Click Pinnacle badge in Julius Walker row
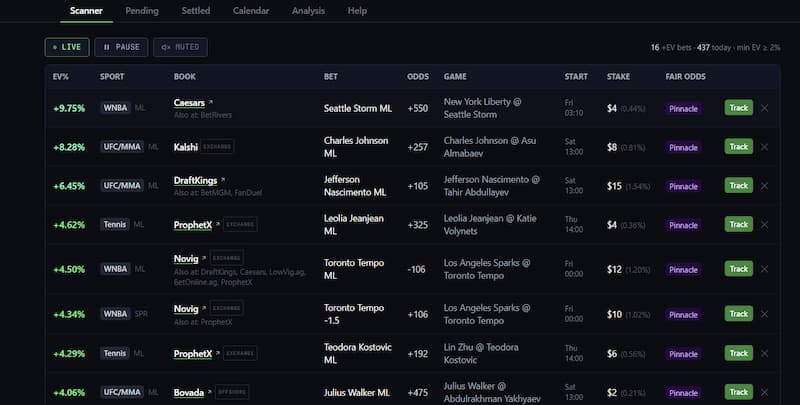Viewport: 800px width, 405px height. pyautogui.click(x=683, y=393)
